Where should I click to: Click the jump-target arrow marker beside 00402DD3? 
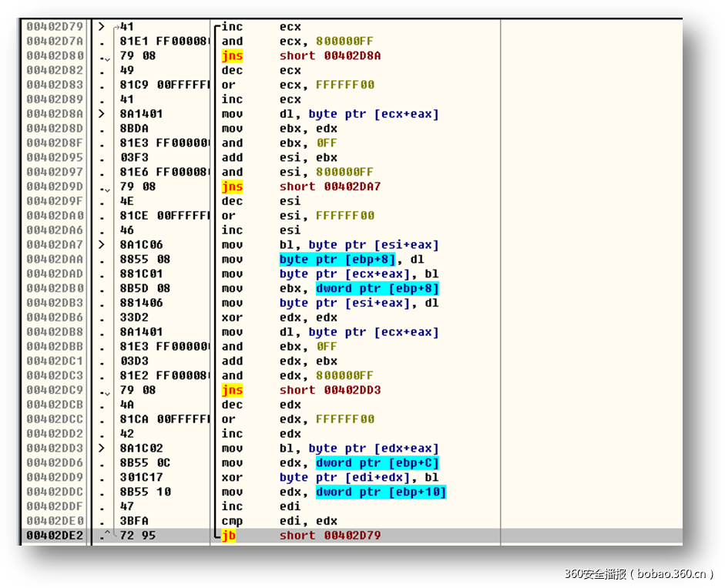(102, 449)
